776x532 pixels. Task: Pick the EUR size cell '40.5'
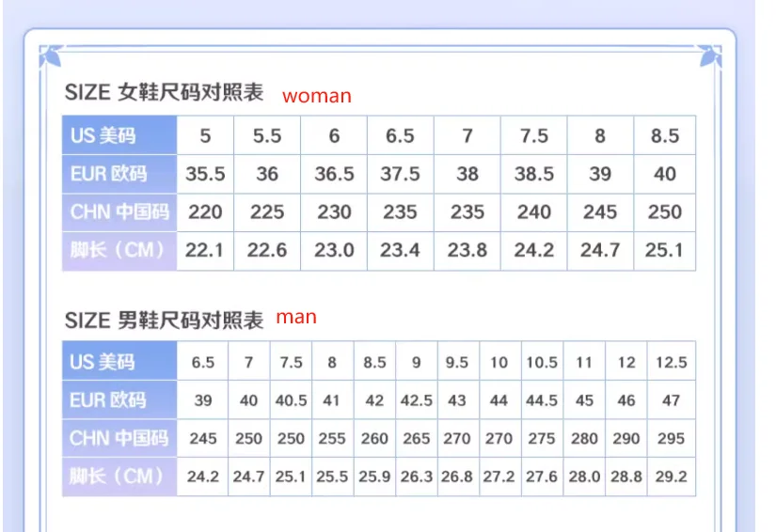coord(291,400)
